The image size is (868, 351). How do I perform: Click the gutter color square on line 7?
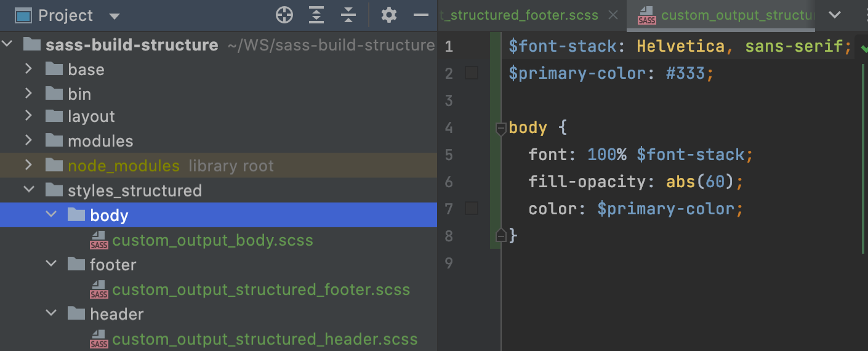coord(472,209)
